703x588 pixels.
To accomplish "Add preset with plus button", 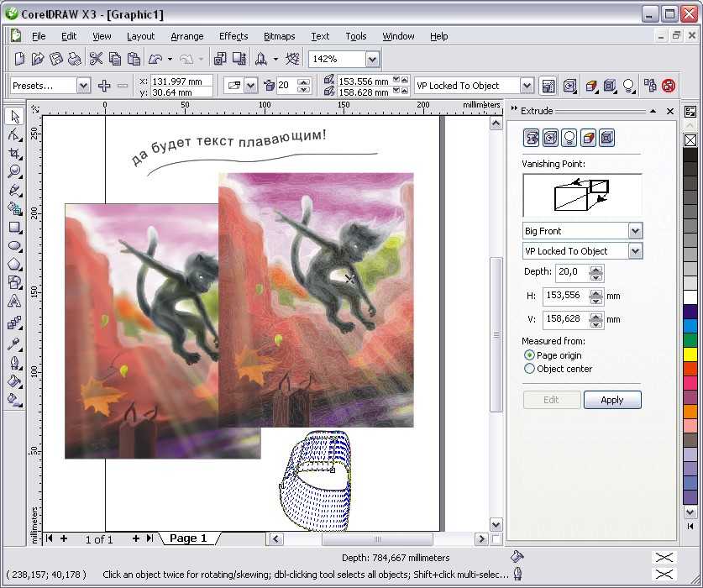I will click(x=104, y=85).
